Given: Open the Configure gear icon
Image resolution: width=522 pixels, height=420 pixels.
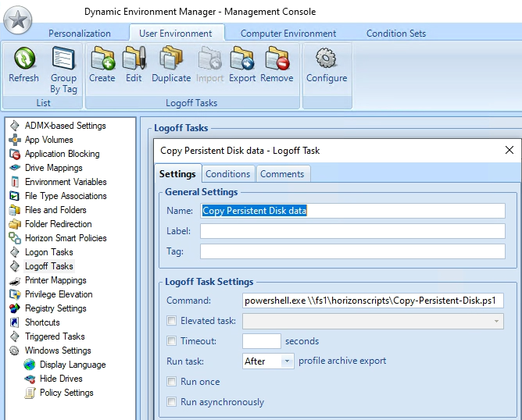Looking at the screenshot, I should coord(327,59).
